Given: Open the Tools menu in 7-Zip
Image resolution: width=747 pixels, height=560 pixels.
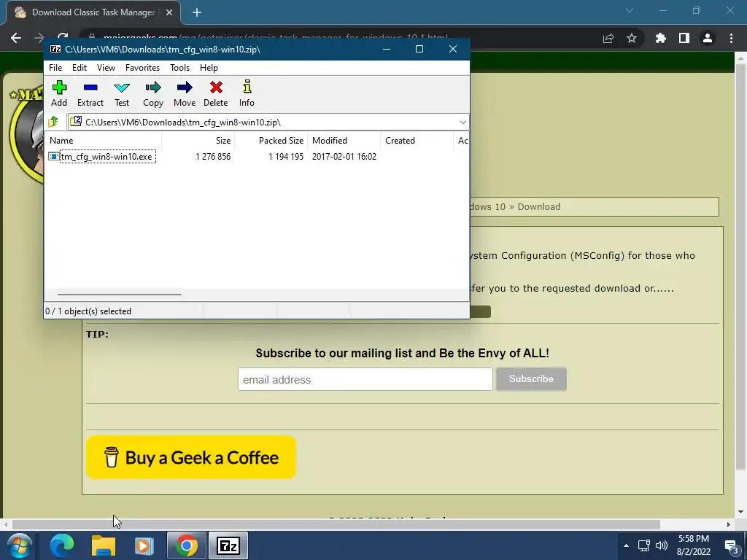Looking at the screenshot, I should 179,68.
